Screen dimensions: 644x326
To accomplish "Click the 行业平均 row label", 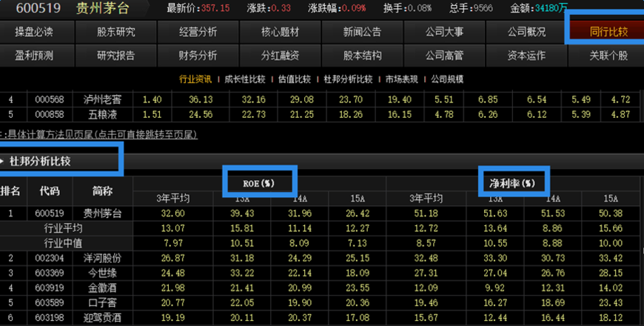I will click(63, 228).
